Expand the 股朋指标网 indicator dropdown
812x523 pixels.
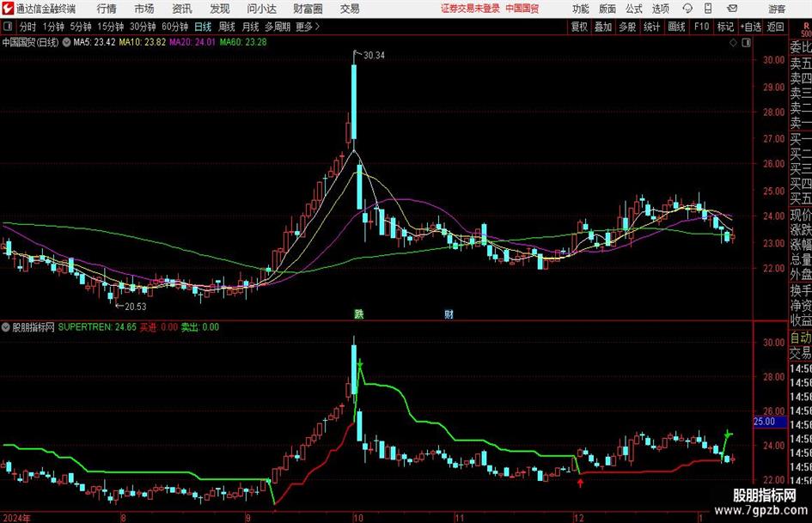coord(6,327)
